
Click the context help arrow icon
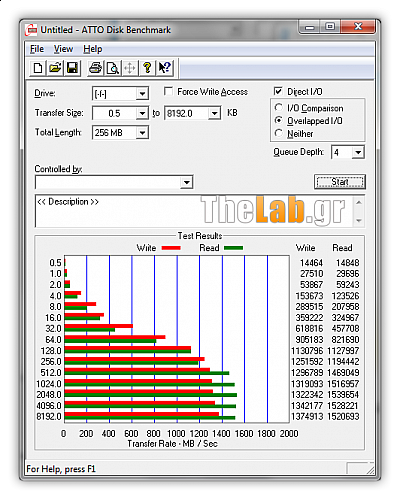165,68
